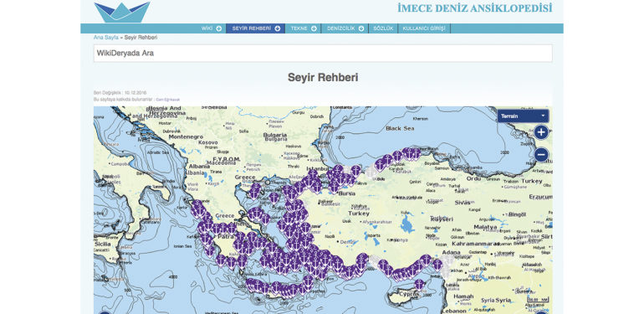The width and height of the screenshot is (644, 314).
Task: Expand the WIKI menu arrow icon
Action: coord(219,28)
